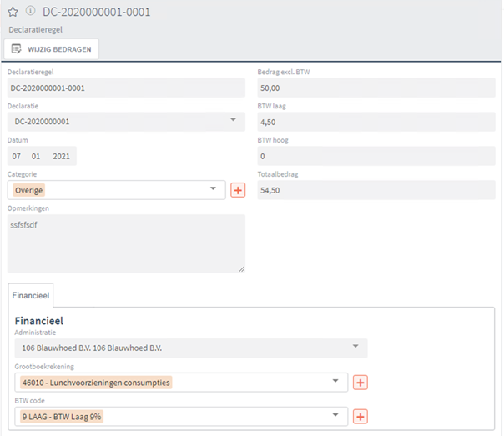Select the year 2021 in Datum
504x436 pixels.
pyautogui.click(x=62, y=156)
